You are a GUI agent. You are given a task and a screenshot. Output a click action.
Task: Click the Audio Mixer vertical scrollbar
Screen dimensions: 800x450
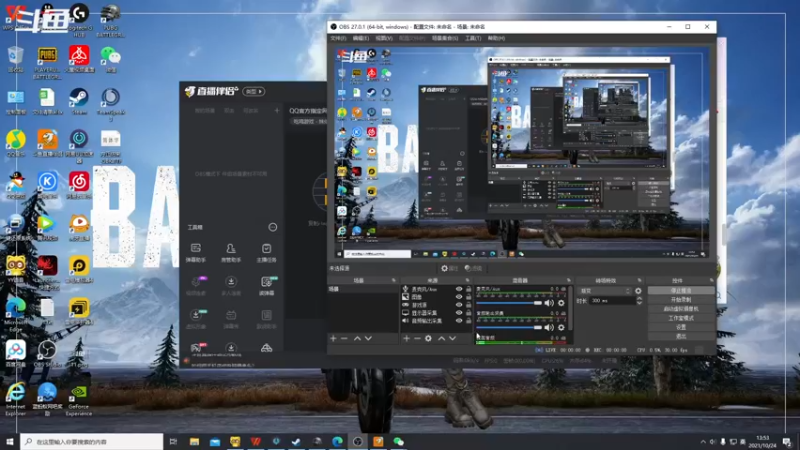[x=571, y=309]
